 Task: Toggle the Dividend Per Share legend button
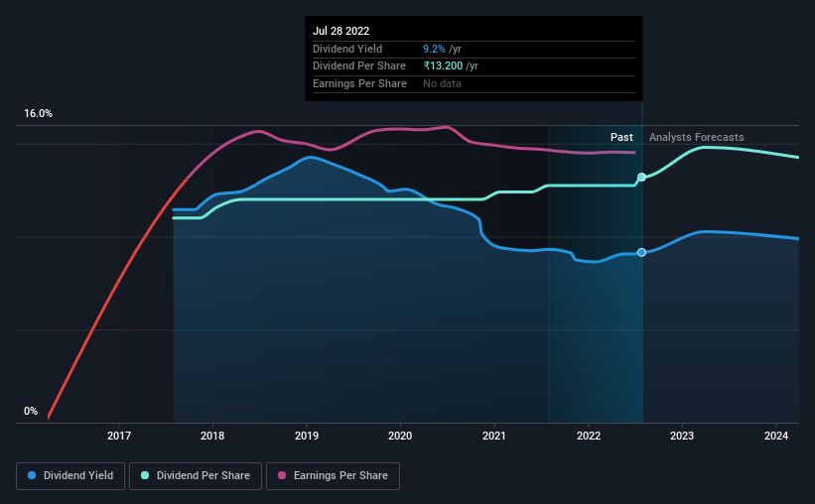[x=196, y=475]
